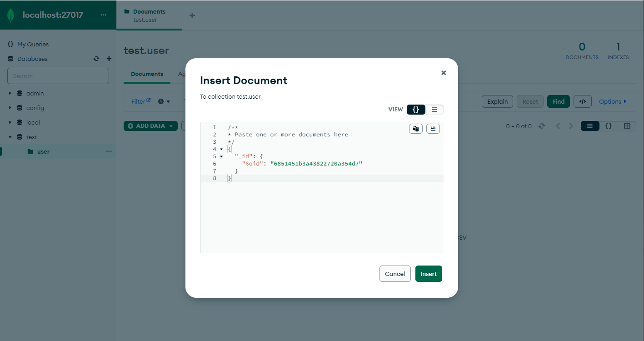The width and height of the screenshot is (644, 341).
Task: Click Cancel in Insert Document dialog
Action: (x=395, y=274)
